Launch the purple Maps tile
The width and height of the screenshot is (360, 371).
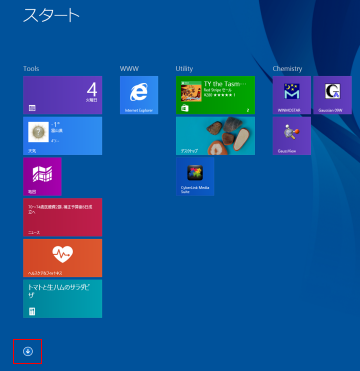42,176
